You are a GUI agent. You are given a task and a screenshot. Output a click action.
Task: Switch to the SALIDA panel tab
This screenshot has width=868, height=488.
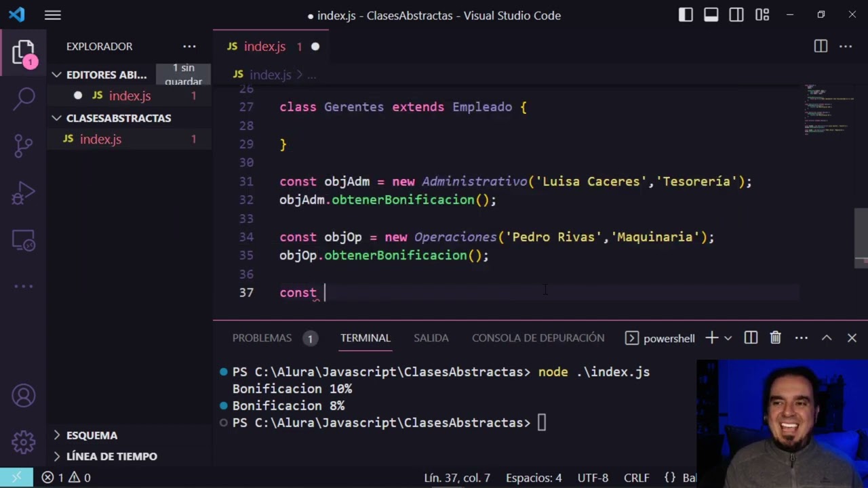tap(431, 338)
